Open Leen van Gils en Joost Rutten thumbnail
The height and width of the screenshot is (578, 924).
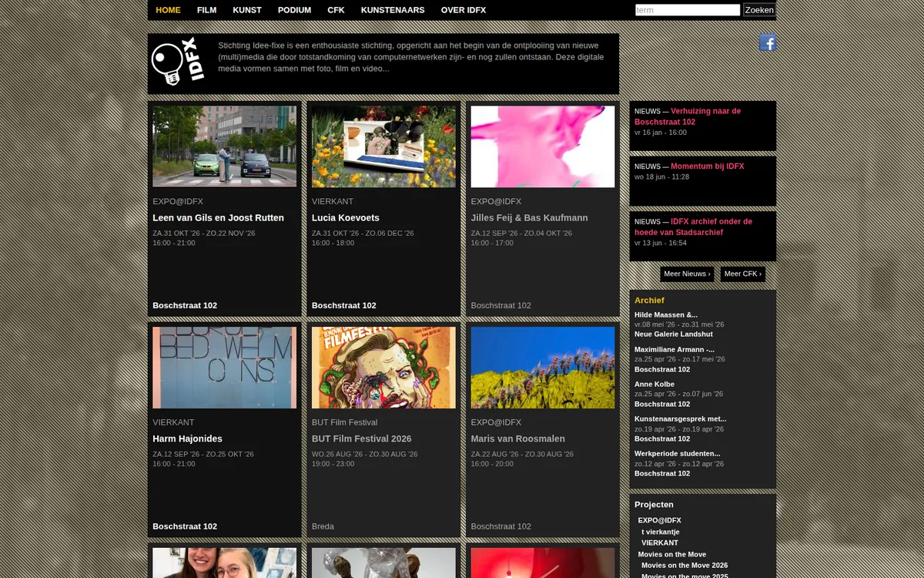point(224,146)
